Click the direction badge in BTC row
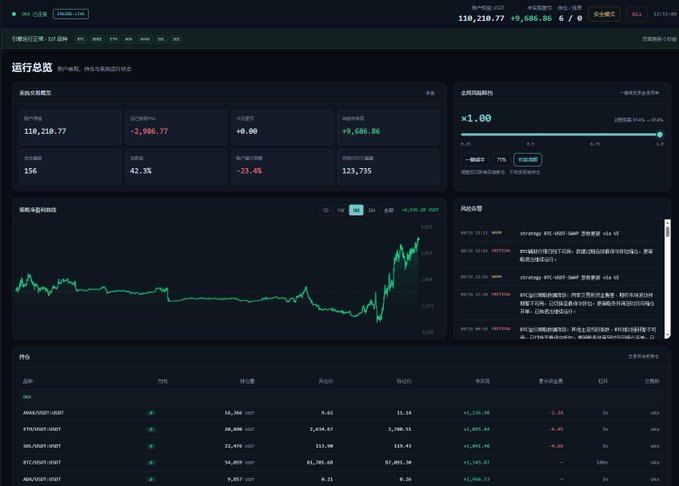Screen dimensions: 679x486 pyautogui.click(x=151, y=463)
